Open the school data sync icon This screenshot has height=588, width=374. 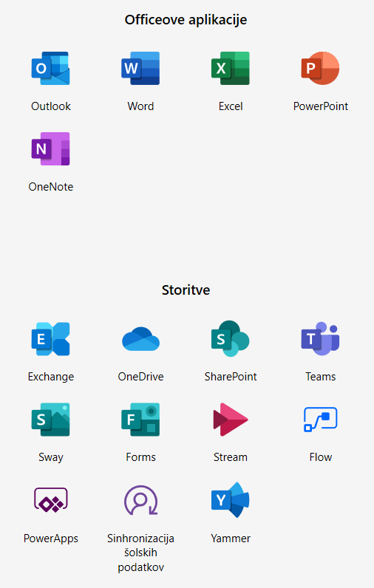pos(140,500)
